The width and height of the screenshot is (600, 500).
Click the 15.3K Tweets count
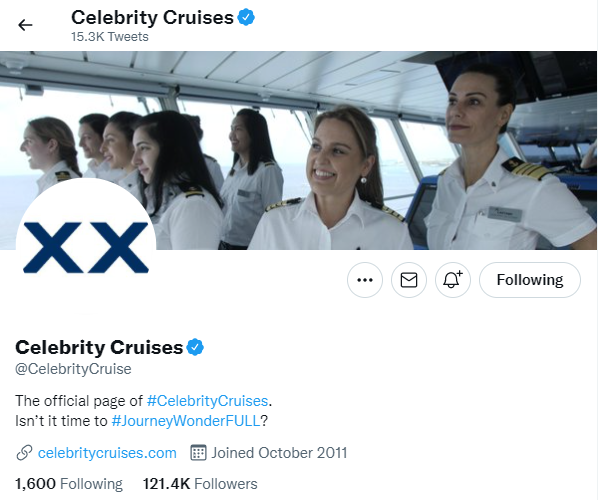tap(109, 37)
